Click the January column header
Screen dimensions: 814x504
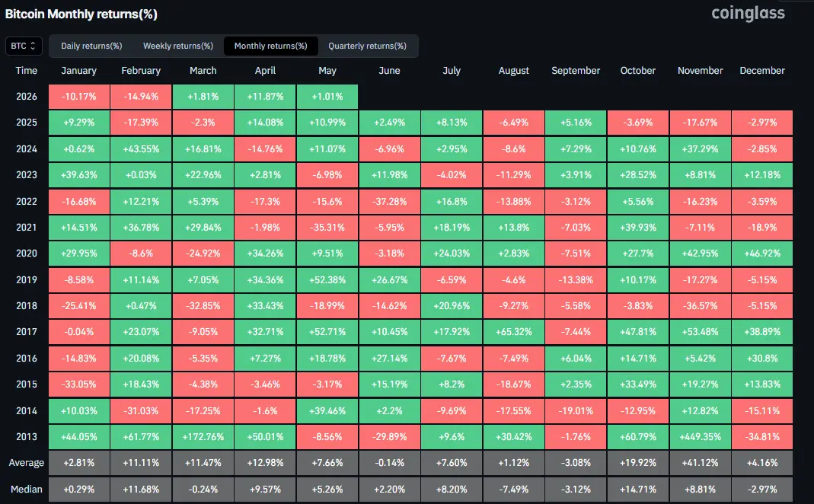tap(79, 71)
